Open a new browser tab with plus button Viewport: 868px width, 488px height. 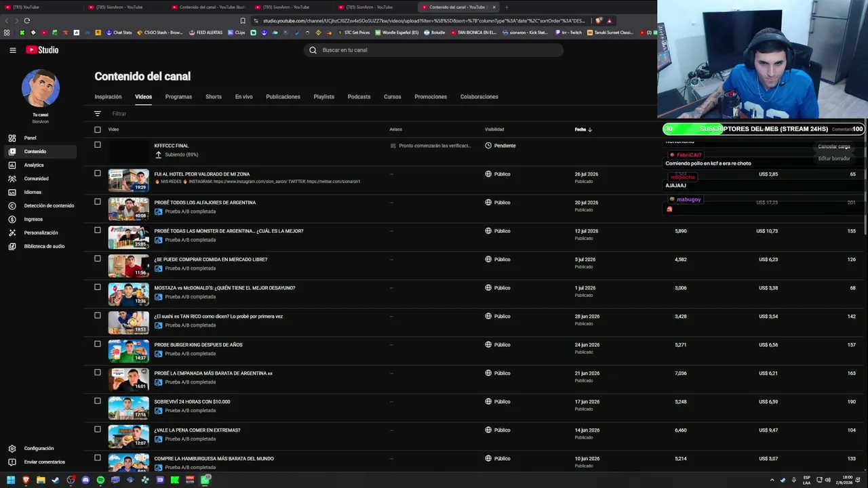pyautogui.click(x=507, y=7)
